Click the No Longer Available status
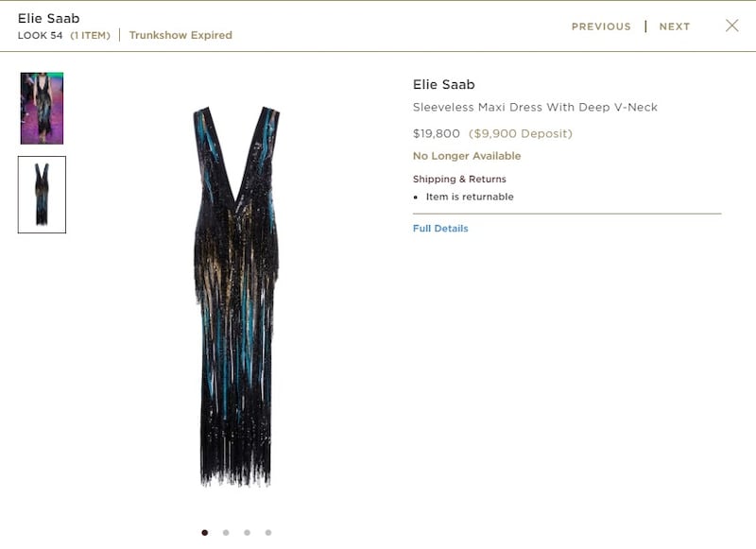The image size is (756, 549). [467, 156]
